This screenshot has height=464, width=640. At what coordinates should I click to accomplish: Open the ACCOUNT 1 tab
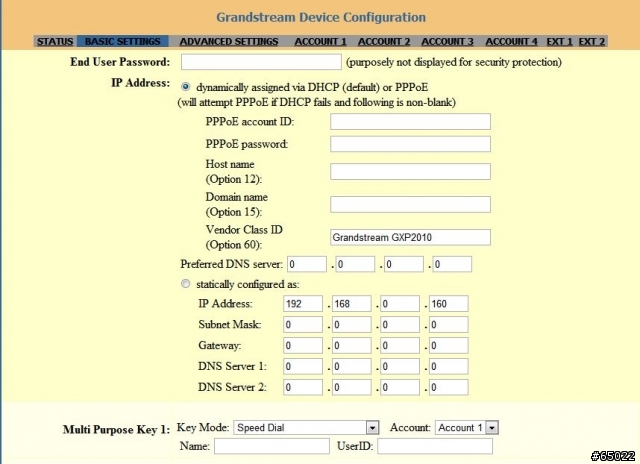pos(320,42)
